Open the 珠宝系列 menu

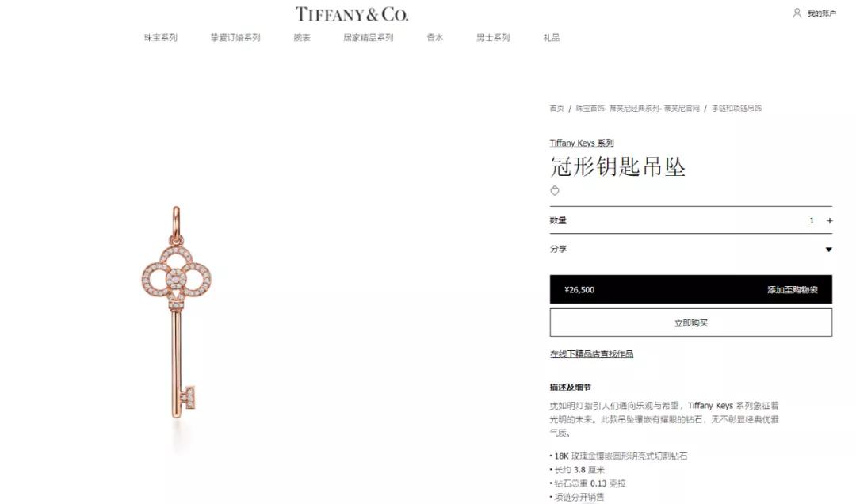pos(160,38)
